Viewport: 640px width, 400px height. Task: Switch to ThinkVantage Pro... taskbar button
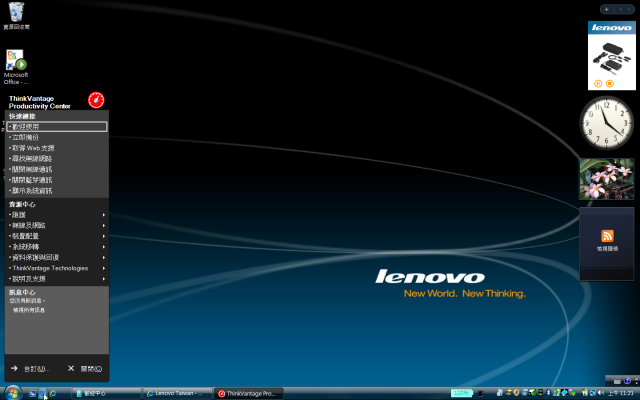249,393
